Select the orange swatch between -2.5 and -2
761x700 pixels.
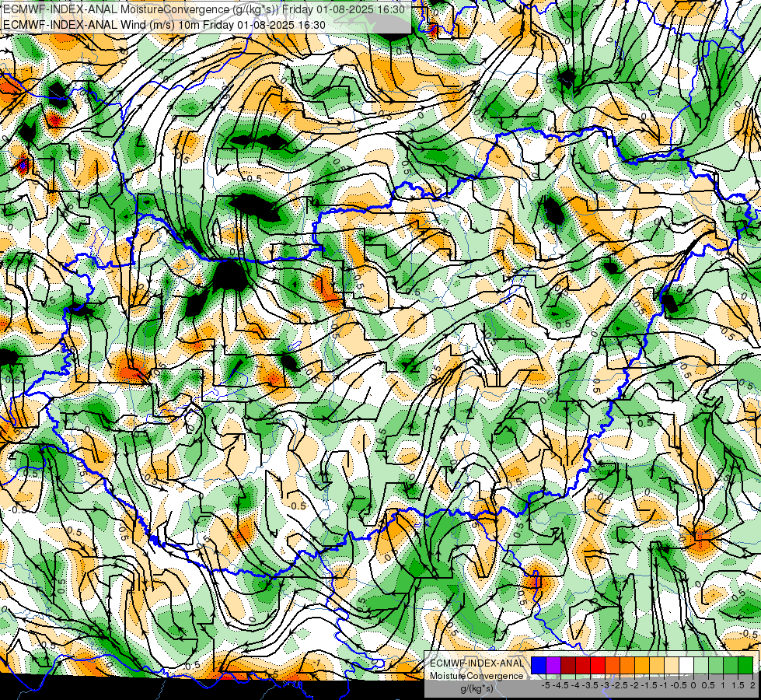[x=627, y=665]
